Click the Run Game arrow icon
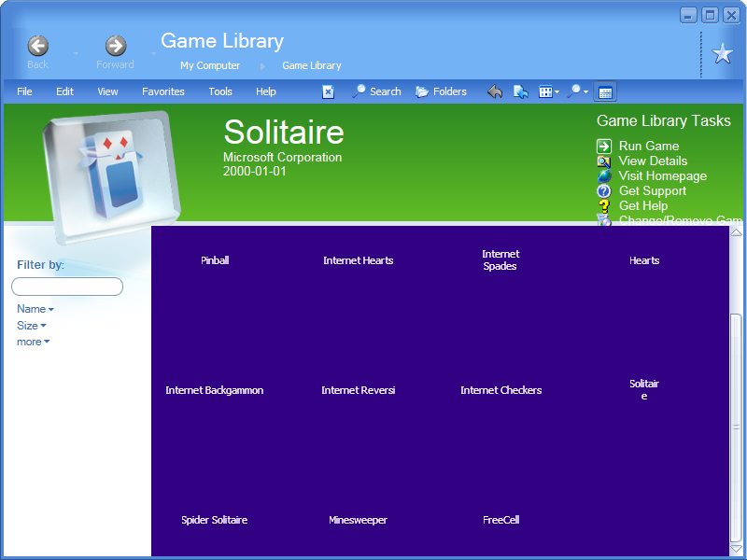The width and height of the screenshot is (747, 560). (606, 146)
